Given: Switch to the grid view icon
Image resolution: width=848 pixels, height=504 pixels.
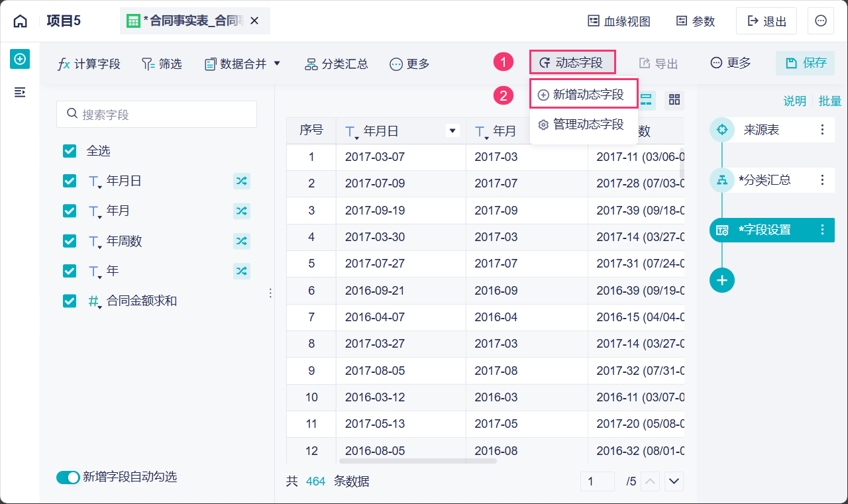Looking at the screenshot, I should click(674, 99).
